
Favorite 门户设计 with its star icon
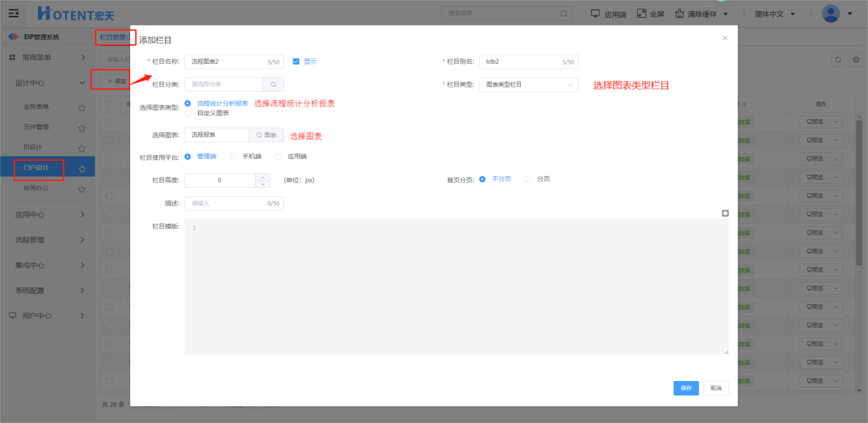tap(82, 169)
